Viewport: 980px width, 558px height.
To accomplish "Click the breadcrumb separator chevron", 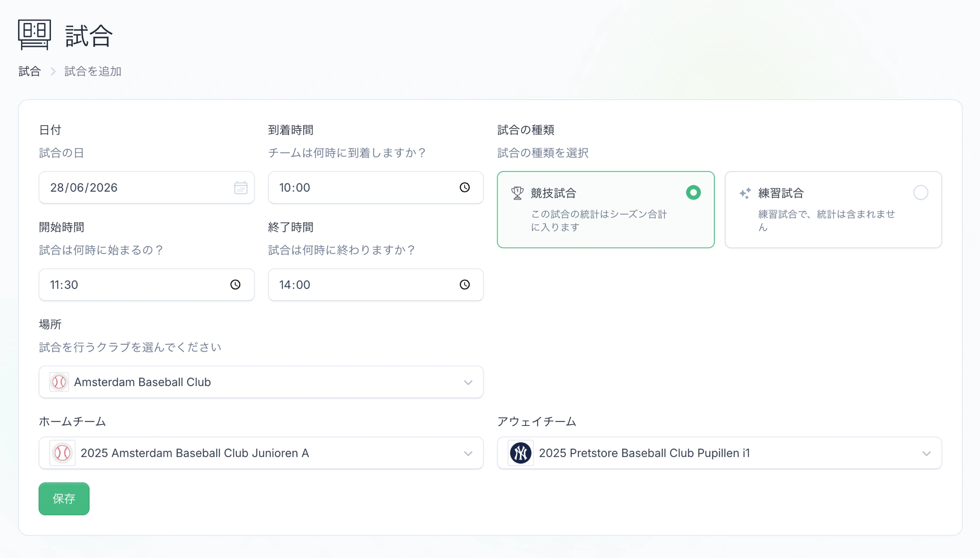I will (x=53, y=72).
